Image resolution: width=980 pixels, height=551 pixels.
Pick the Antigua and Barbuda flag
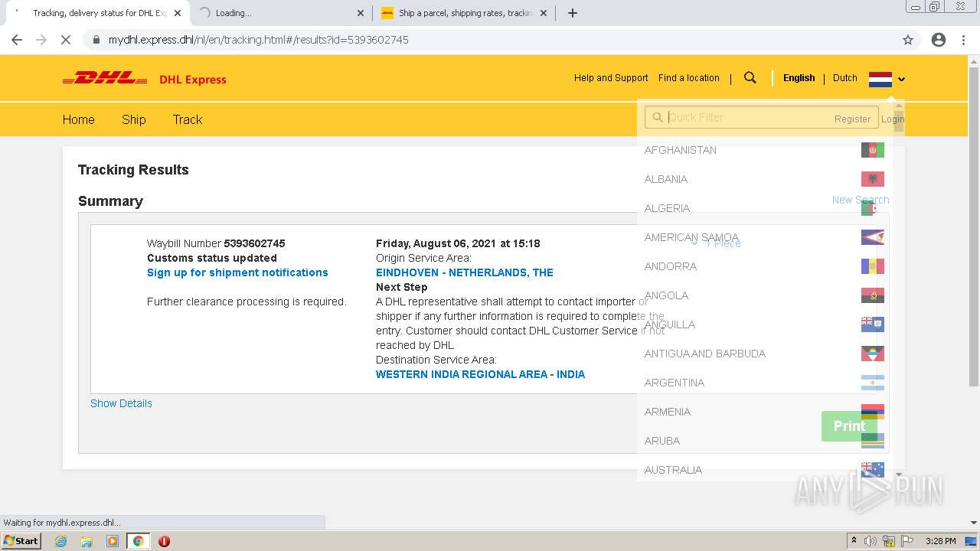tap(873, 354)
